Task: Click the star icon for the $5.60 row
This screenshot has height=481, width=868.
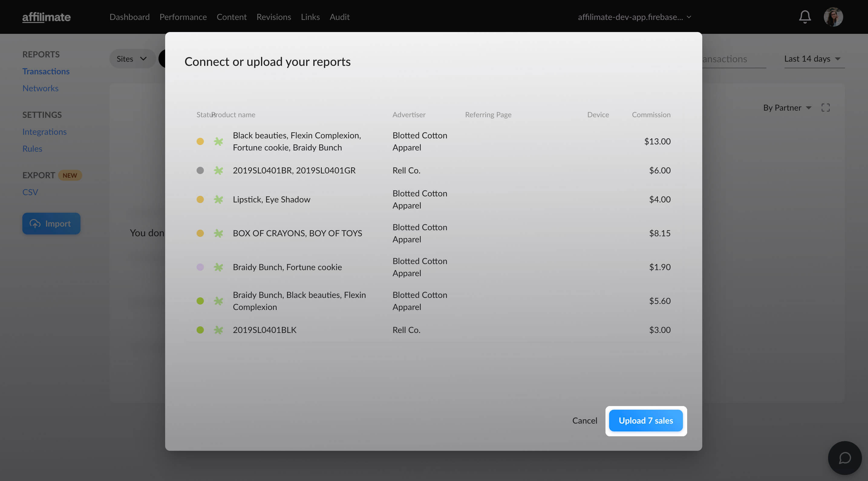Action: (218, 301)
